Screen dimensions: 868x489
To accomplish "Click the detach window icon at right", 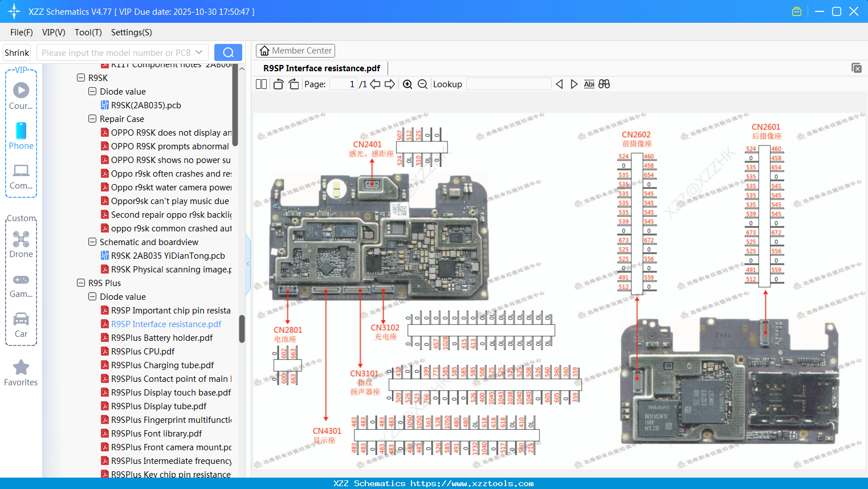I will coord(857,68).
